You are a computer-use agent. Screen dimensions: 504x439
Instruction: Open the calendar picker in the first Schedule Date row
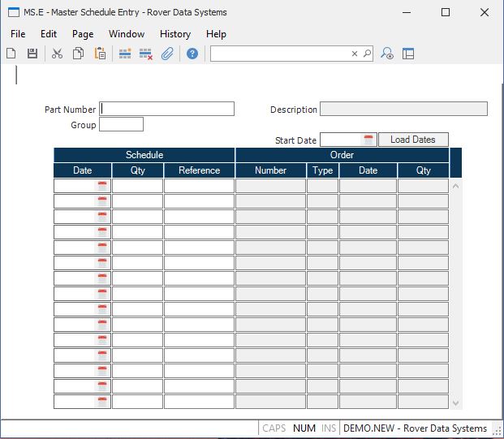102,186
